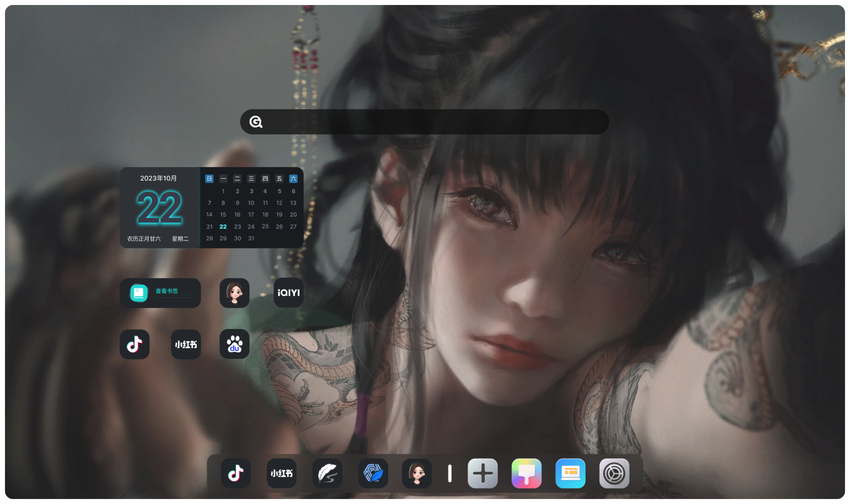Open the girl avatar shortcut above Baidu
850x504 pixels.
[x=234, y=293]
